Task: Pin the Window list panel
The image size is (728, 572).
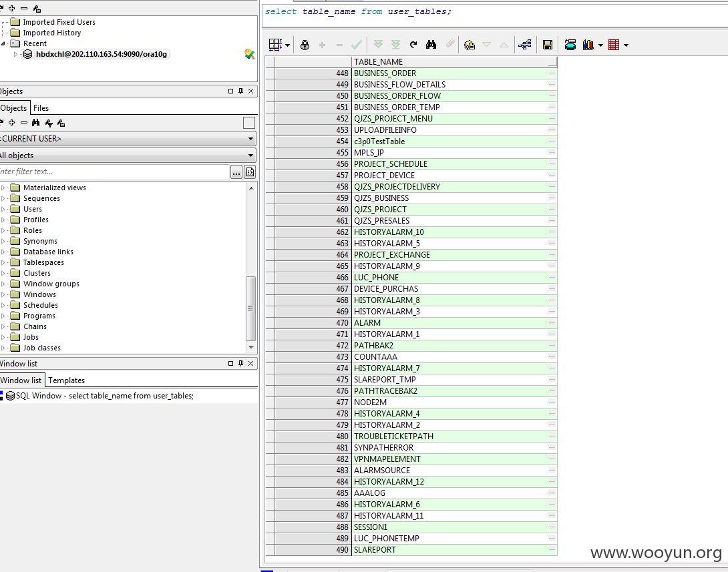Action: (x=240, y=363)
